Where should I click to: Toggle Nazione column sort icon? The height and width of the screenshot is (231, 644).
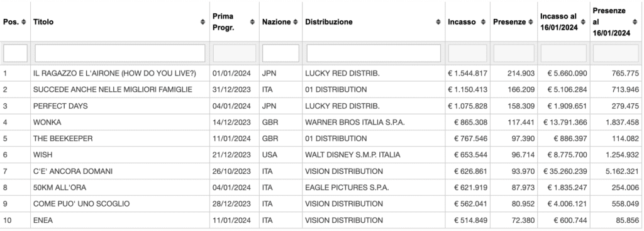click(x=296, y=22)
